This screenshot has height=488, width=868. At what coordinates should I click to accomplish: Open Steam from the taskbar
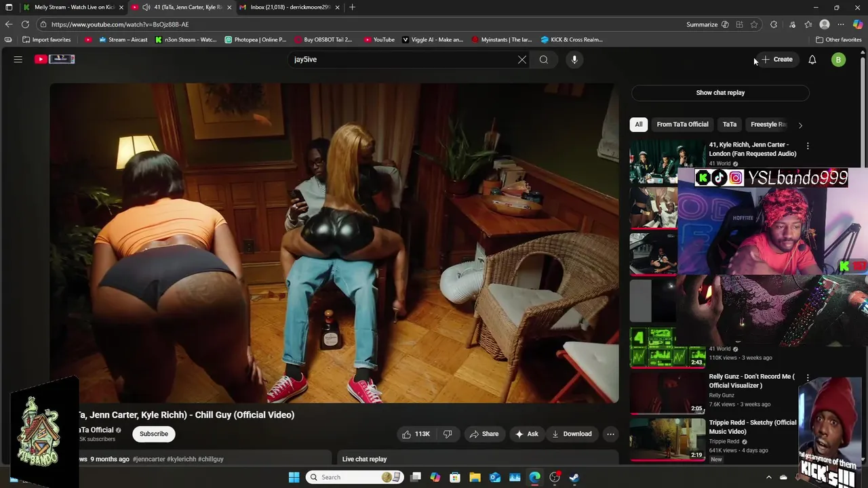(574, 477)
